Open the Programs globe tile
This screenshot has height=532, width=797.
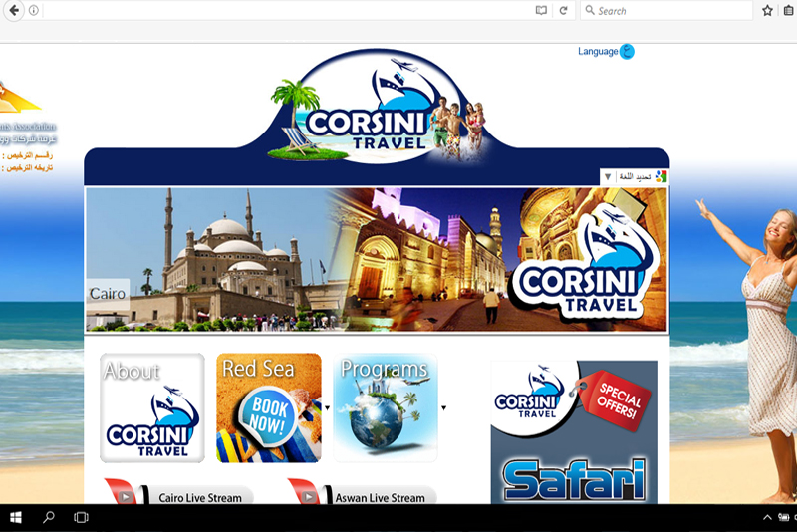pos(386,408)
